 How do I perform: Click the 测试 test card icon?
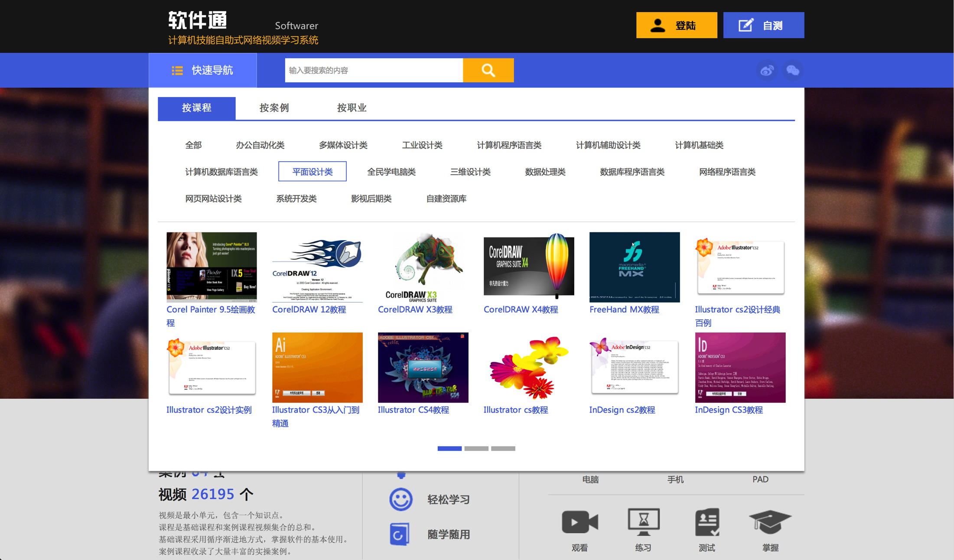(707, 521)
